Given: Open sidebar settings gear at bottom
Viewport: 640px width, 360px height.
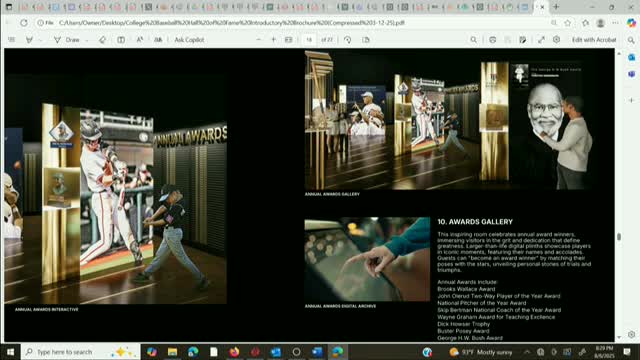Looking at the screenshot, I should point(631,334).
